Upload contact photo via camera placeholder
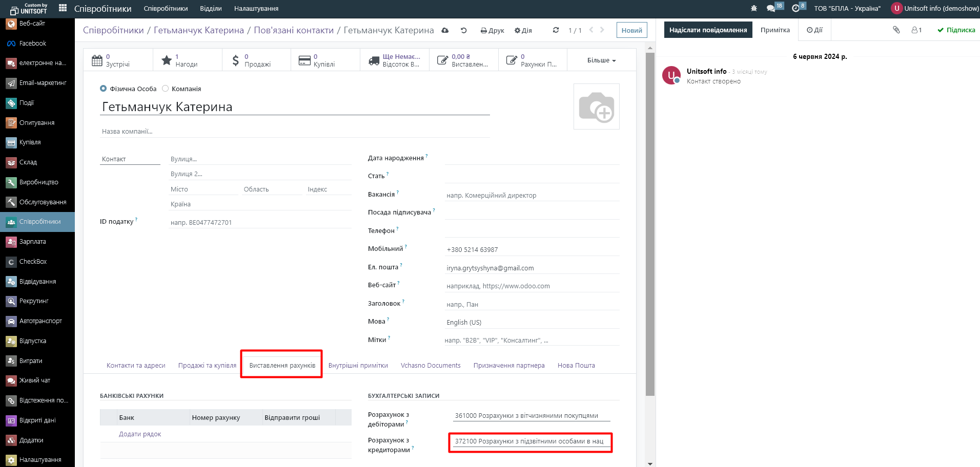The height and width of the screenshot is (467, 980). tap(596, 107)
